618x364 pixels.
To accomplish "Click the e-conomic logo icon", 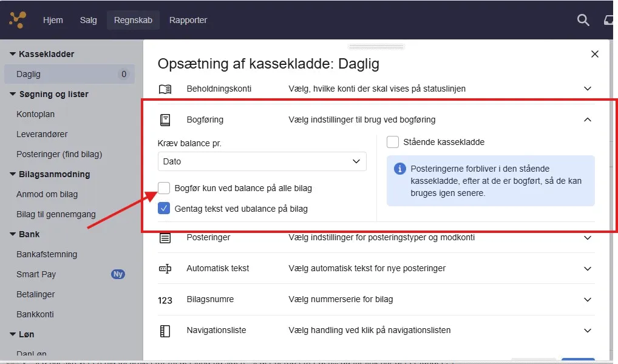I will [x=16, y=19].
